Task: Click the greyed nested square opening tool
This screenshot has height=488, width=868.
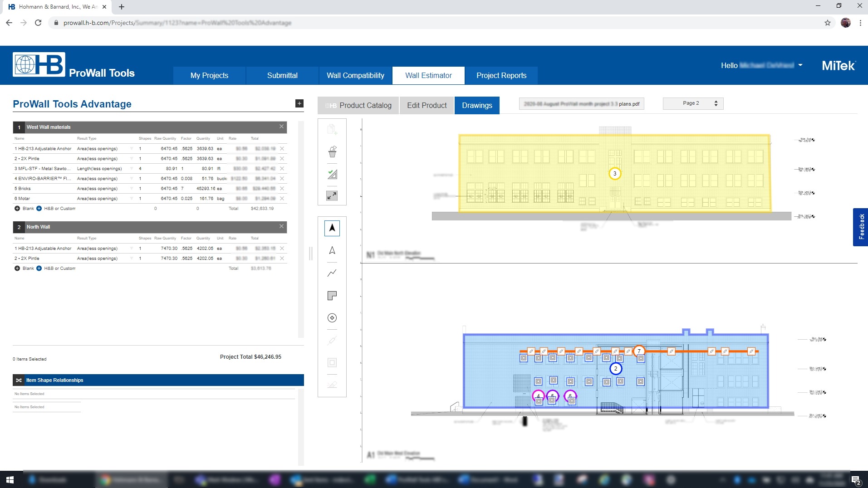Action: (332, 362)
